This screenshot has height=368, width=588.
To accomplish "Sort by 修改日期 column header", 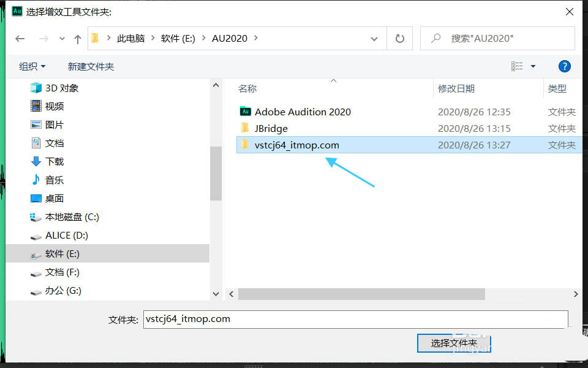I will pos(456,89).
